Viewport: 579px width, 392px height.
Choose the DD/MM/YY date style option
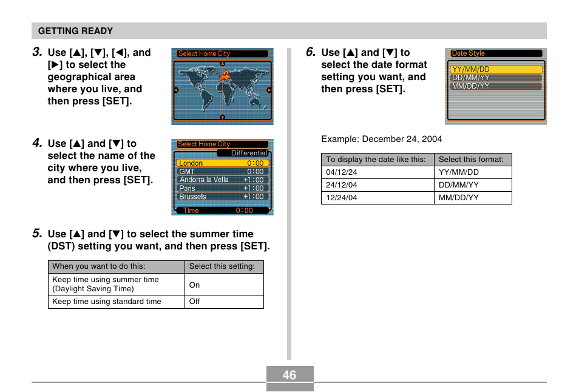click(496, 78)
